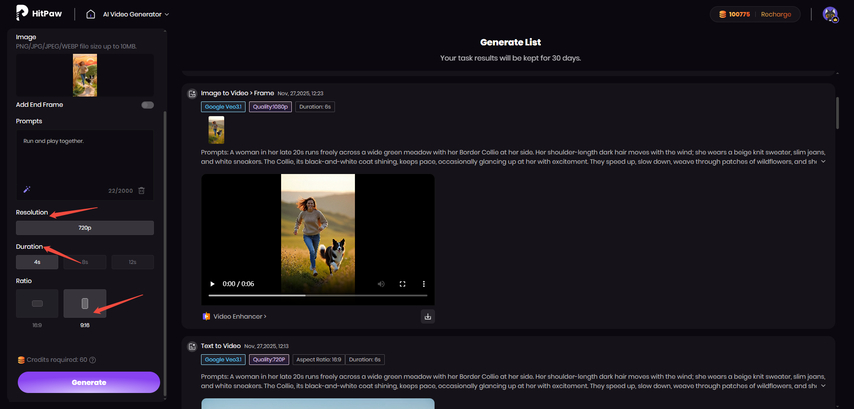Click the home icon in header

[x=91, y=14]
